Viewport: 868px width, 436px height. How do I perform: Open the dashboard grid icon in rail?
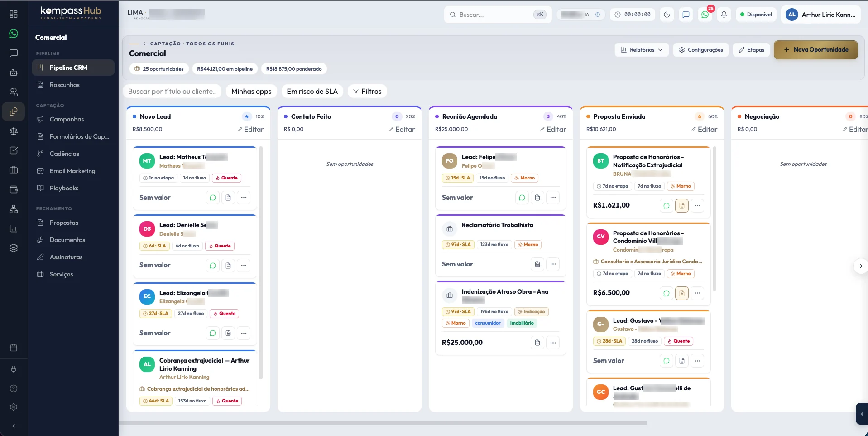coord(14,14)
